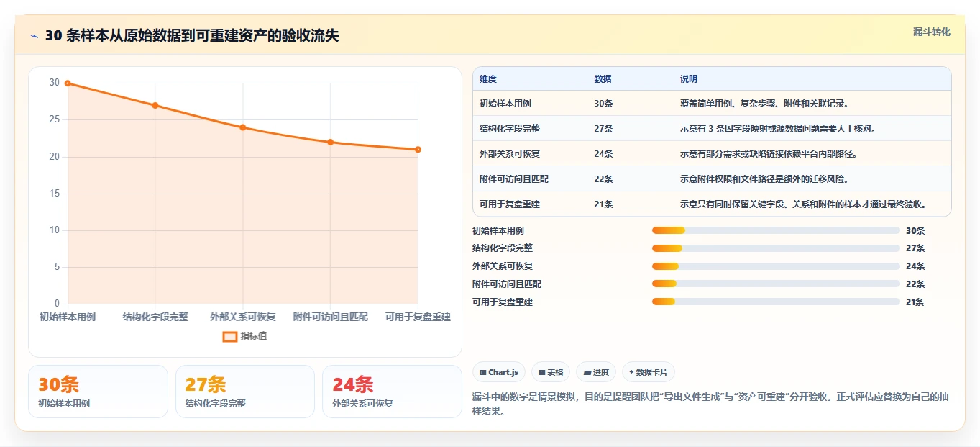Click the 可用于复盘重建 x-axis label
980x447 pixels.
click(418, 317)
